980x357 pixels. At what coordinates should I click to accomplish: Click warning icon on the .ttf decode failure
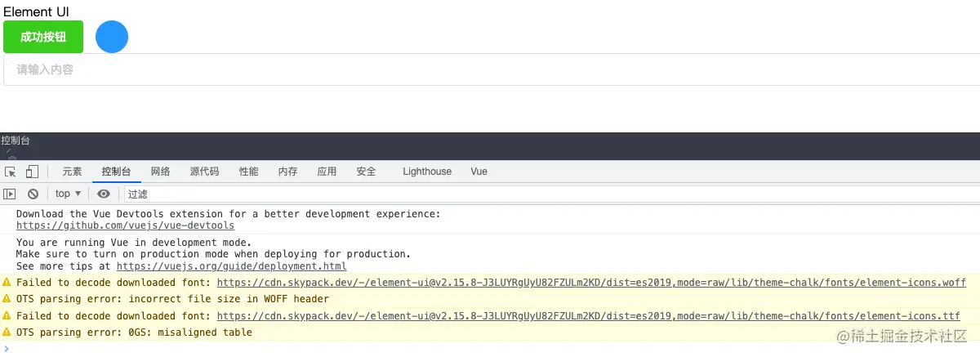coord(7,316)
